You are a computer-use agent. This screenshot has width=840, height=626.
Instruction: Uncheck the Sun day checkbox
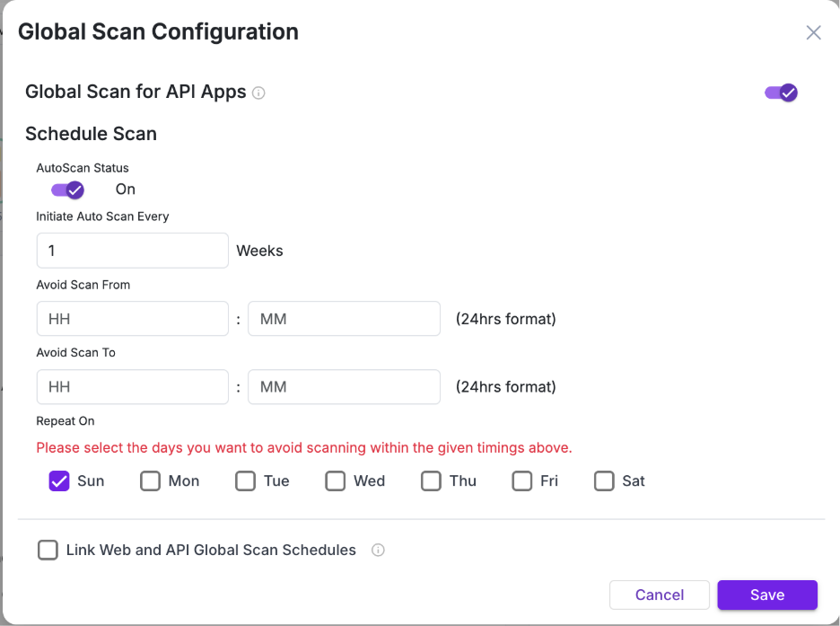pos(59,481)
